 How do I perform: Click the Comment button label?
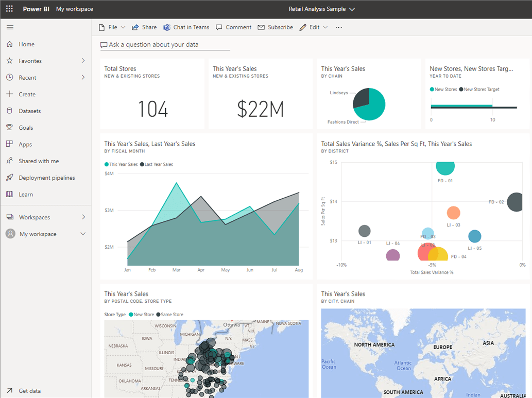coord(238,27)
